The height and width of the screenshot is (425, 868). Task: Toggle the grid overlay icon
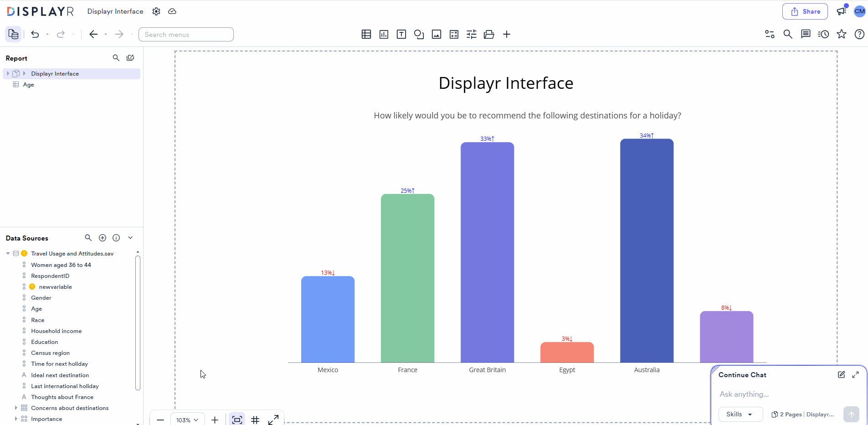[x=255, y=420]
